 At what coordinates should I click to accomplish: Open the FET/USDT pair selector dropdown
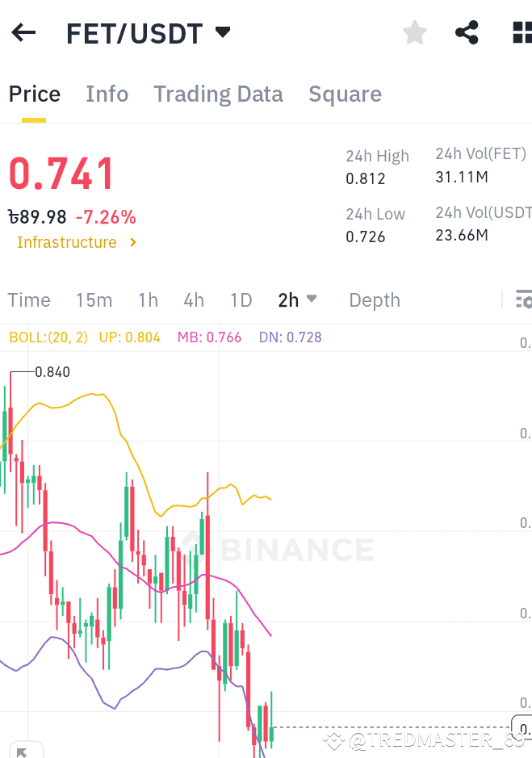tap(222, 32)
